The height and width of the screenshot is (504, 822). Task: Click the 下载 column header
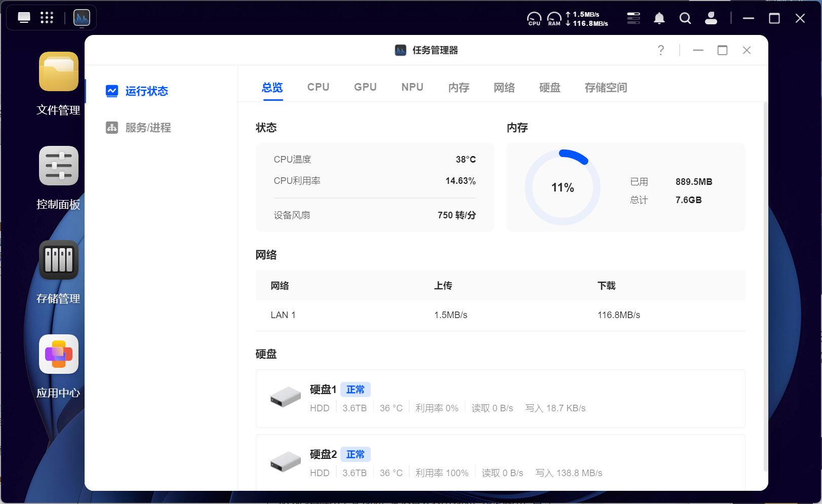click(607, 286)
